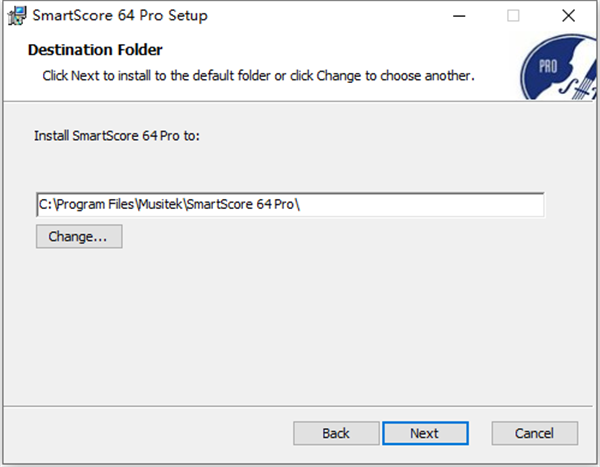The width and height of the screenshot is (600, 467).
Task: Cancel the SmartScore installation
Action: click(x=534, y=433)
